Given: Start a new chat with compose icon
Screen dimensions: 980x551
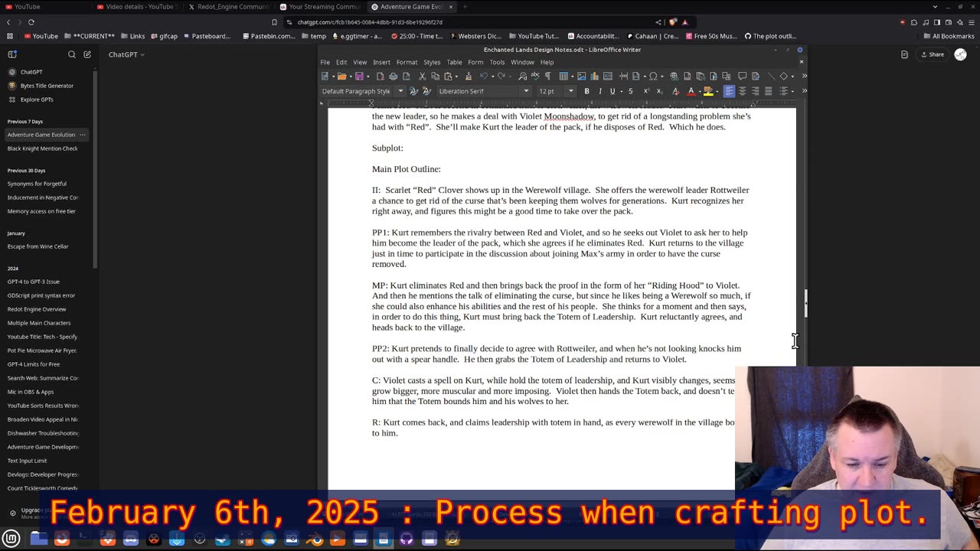Looking at the screenshot, I should pyautogui.click(x=87, y=54).
